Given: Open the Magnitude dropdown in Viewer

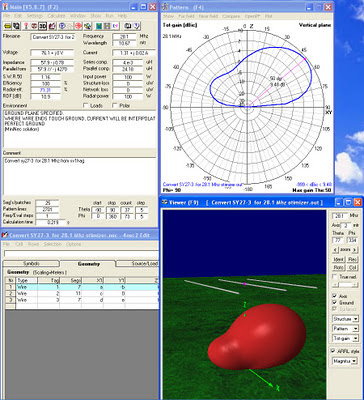Looking at the screenshot, I should pyautogui.click(x=344, y=361).
